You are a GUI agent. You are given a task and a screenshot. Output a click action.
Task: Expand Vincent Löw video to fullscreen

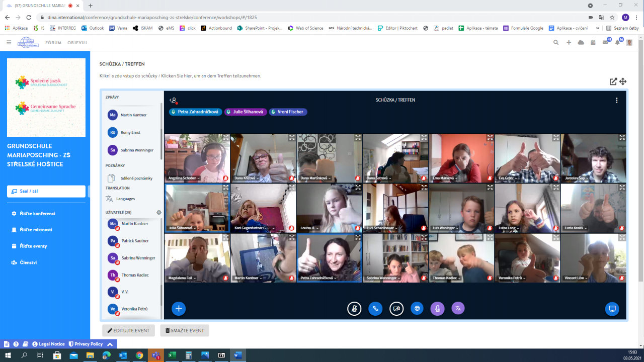[x=622, y=237]
